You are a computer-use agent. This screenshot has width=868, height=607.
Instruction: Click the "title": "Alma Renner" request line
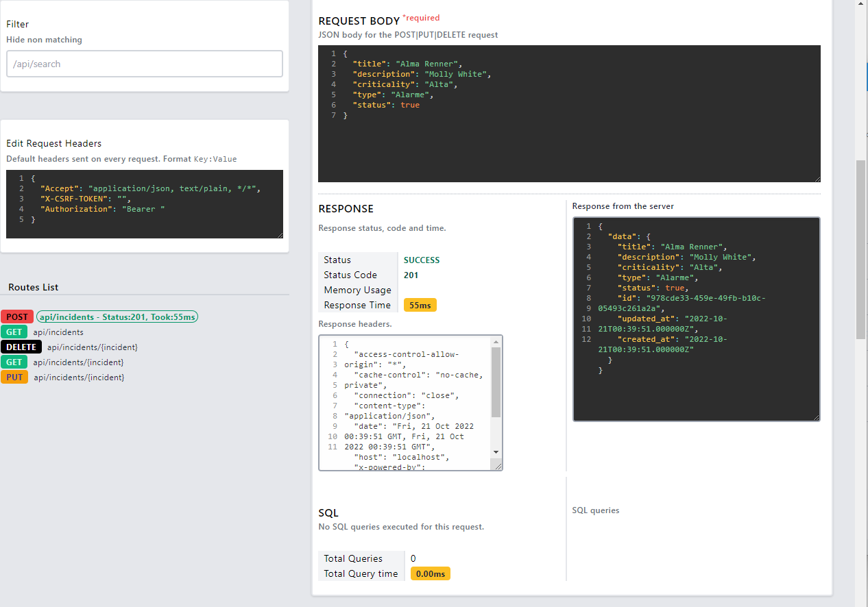coord(408,64)
